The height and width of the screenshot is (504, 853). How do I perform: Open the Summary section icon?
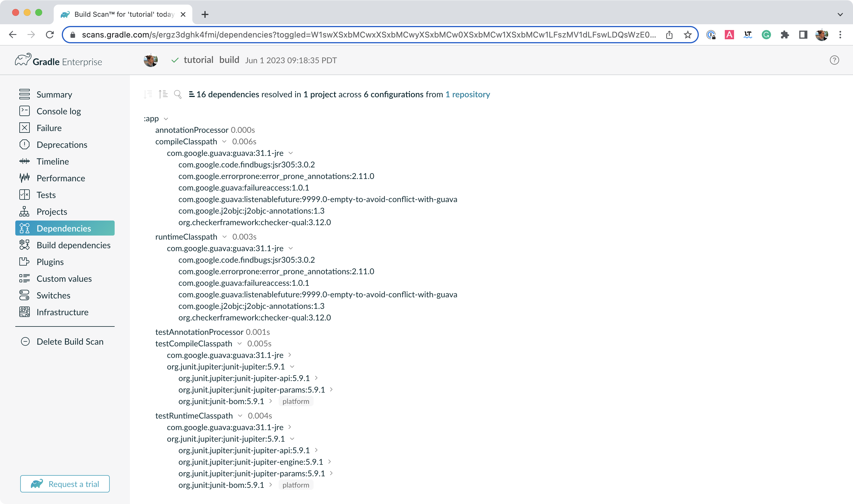24,94
